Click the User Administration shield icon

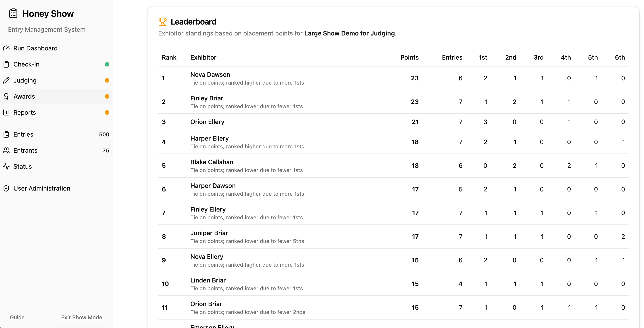(x=6, y=188)
